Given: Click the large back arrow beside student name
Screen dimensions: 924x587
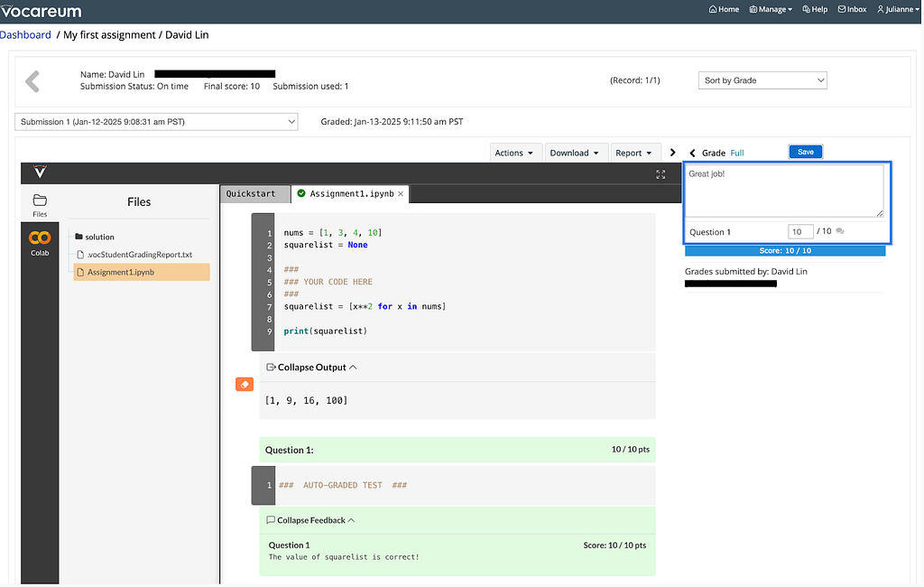Looking at the screenshot, I should click(32, 81).
